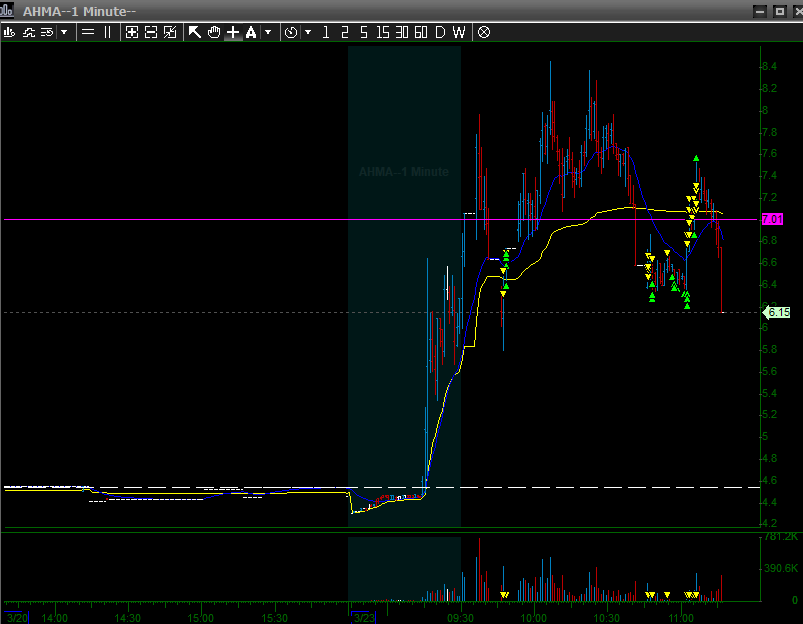Select the hand pan tool
Image resolution: width=803 pixels, height=624 pixels.
pyautogui.click(x=214, y=32)
